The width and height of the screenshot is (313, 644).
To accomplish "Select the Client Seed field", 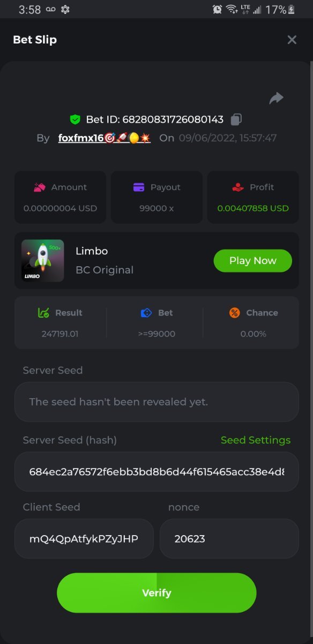I will (x=84, y=538).
